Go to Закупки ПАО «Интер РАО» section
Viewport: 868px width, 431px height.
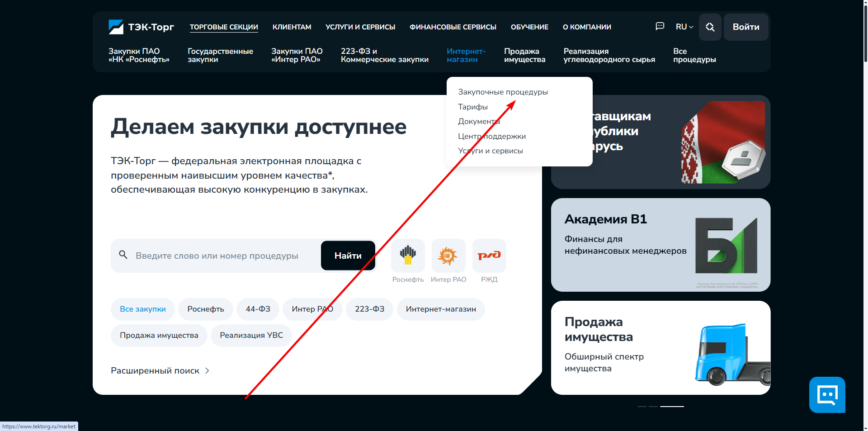pyautogui.click(x=297, y=55)
